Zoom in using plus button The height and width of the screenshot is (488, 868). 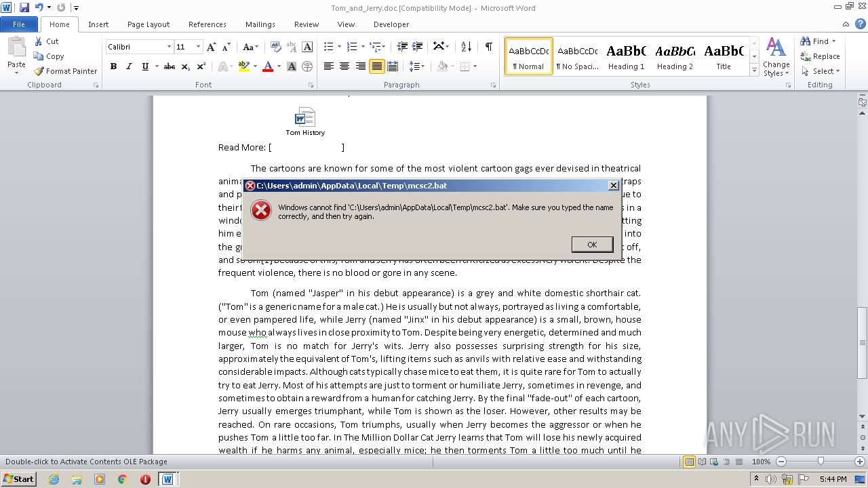861,462
